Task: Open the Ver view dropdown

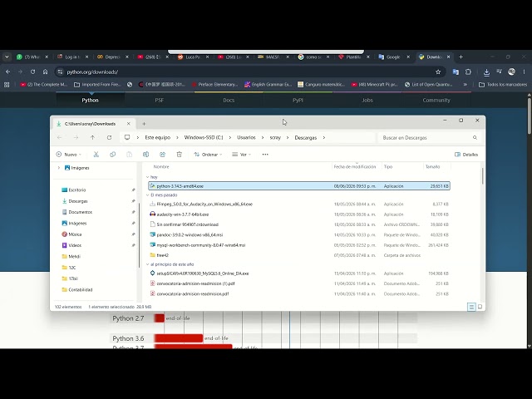Action: [241, 155]
